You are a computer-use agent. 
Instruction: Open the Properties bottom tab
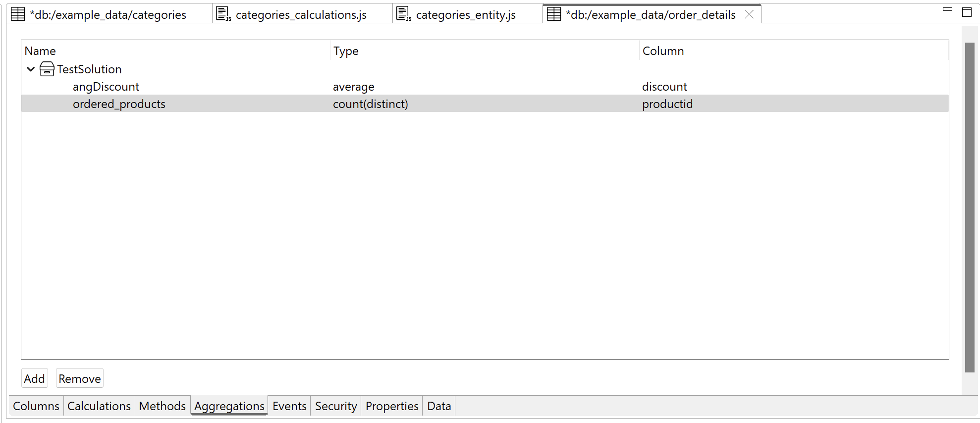[392, 406]
